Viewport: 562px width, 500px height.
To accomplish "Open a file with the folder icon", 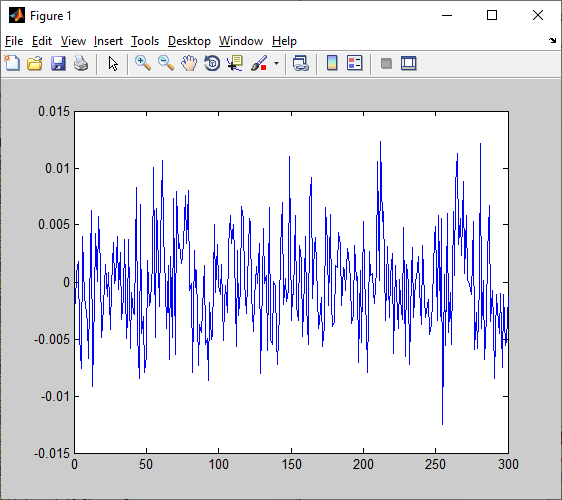I will [35, 63].
